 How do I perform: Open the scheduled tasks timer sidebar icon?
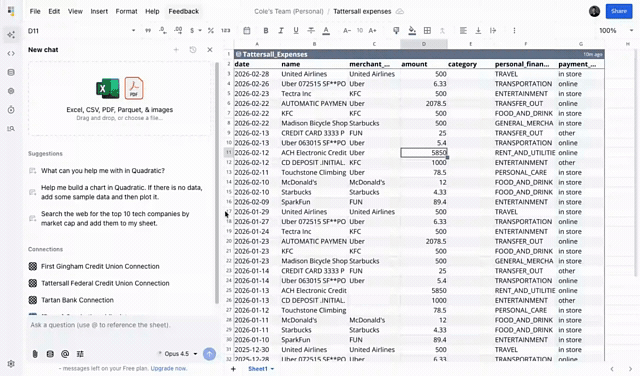pyautogui.click(x=11, y=110)
